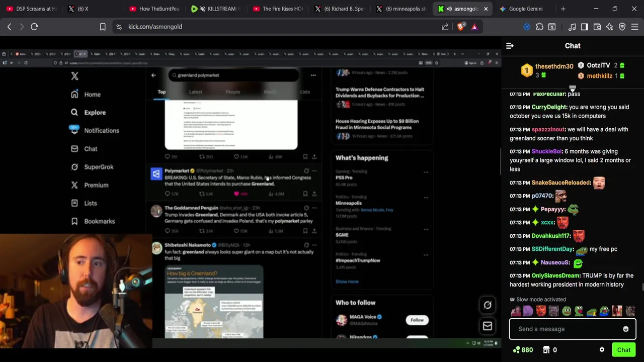Open SuperGrok in X sidebar
The height and width of the screenshot is (362, 644).
tap(92, 166)
